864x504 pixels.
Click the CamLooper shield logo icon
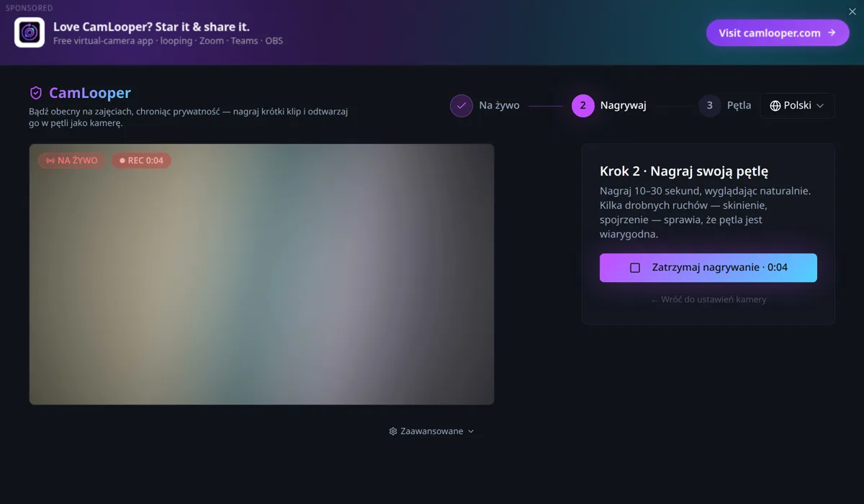(x=36, y=93)
